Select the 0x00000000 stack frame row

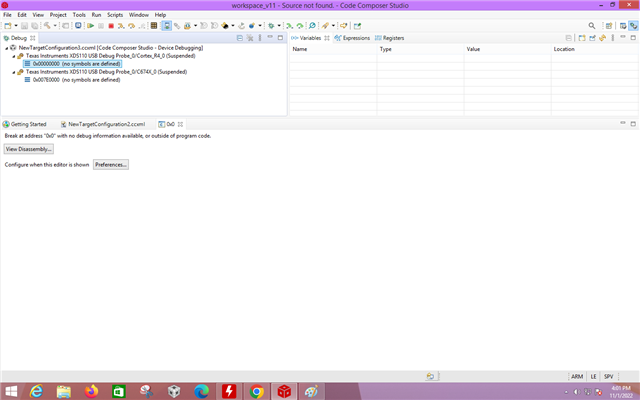(72, 64)
